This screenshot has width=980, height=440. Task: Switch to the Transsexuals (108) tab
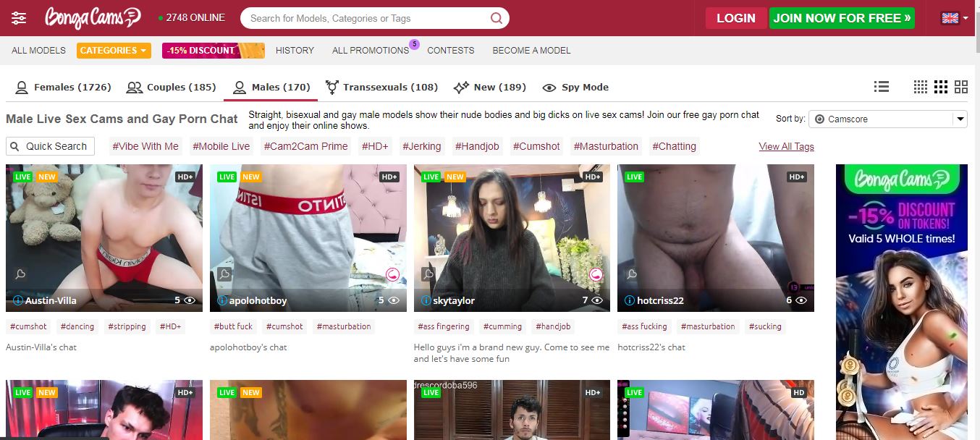[381, 87]
